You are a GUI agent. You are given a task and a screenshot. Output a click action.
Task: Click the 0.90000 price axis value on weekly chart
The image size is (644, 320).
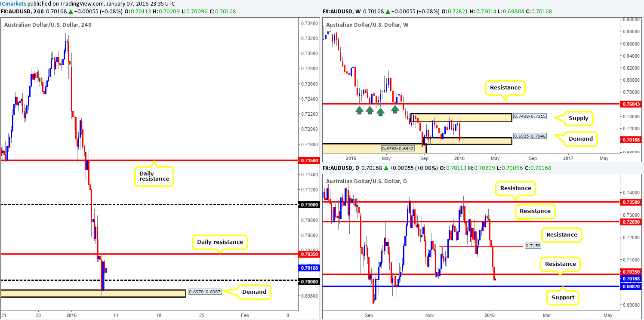click(x=631, y=19)
